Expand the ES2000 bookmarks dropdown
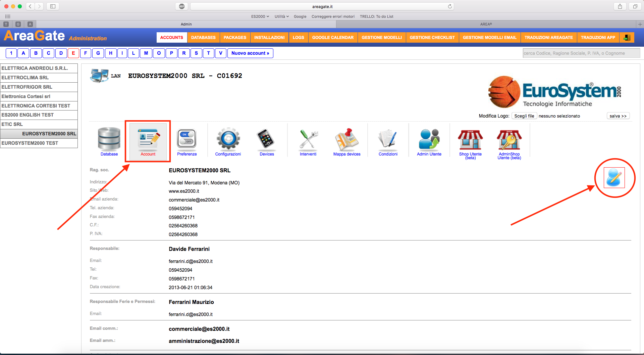Screen dimensions: 644x355 pos(260,16)
